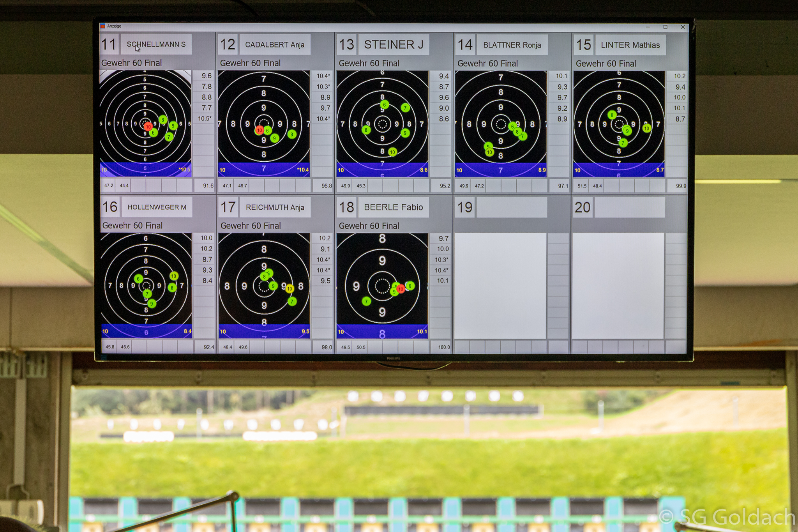Maximize the Anzeige window
Image resolution: width=798 pixels, height=532 pixels.
point(666,27)
